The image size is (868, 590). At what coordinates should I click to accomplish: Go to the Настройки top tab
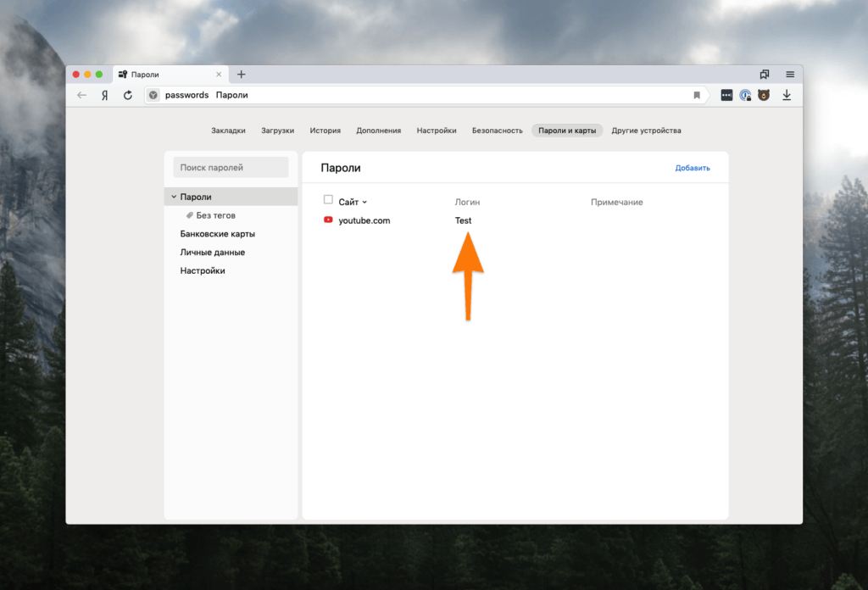click(x=437, y=131)
